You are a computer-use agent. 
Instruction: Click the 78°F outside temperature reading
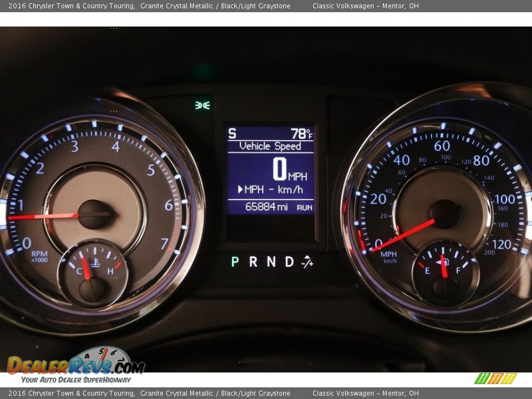(x=301, y=134)
